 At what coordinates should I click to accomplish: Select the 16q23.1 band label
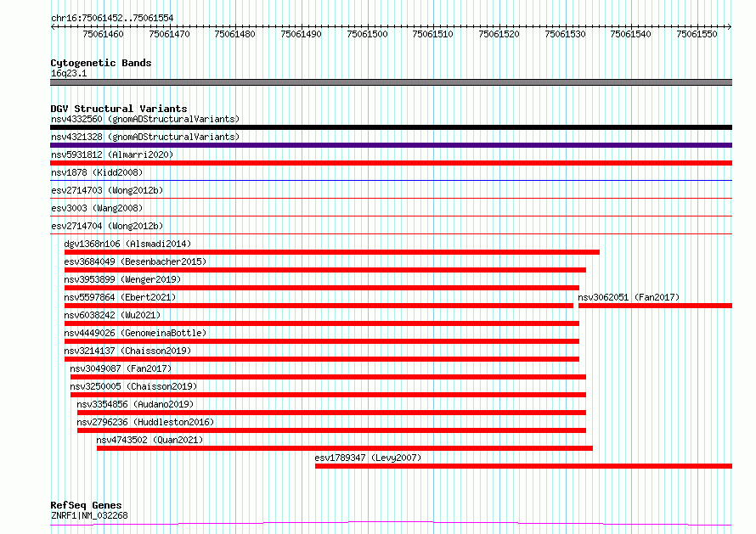click(69, 73)
